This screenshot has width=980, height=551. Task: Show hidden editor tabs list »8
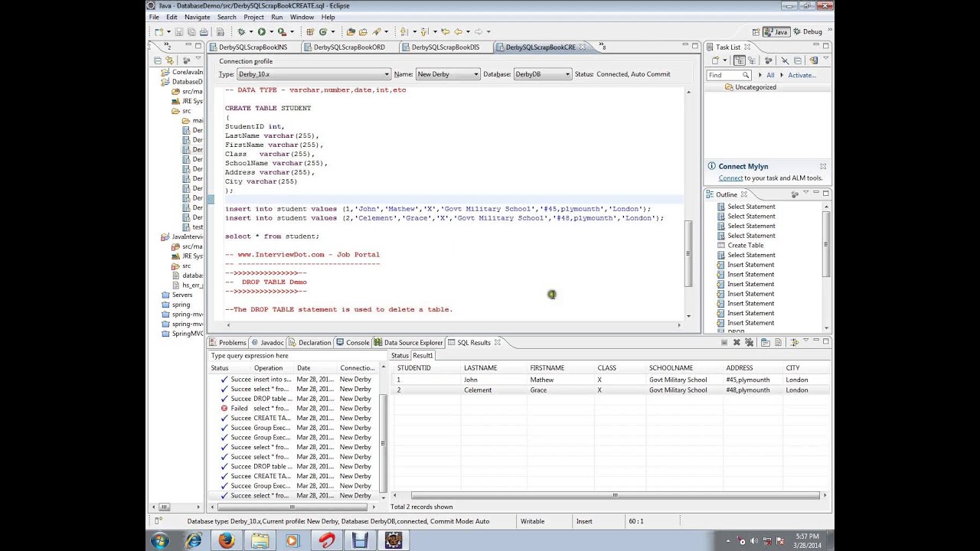(603, 47)
